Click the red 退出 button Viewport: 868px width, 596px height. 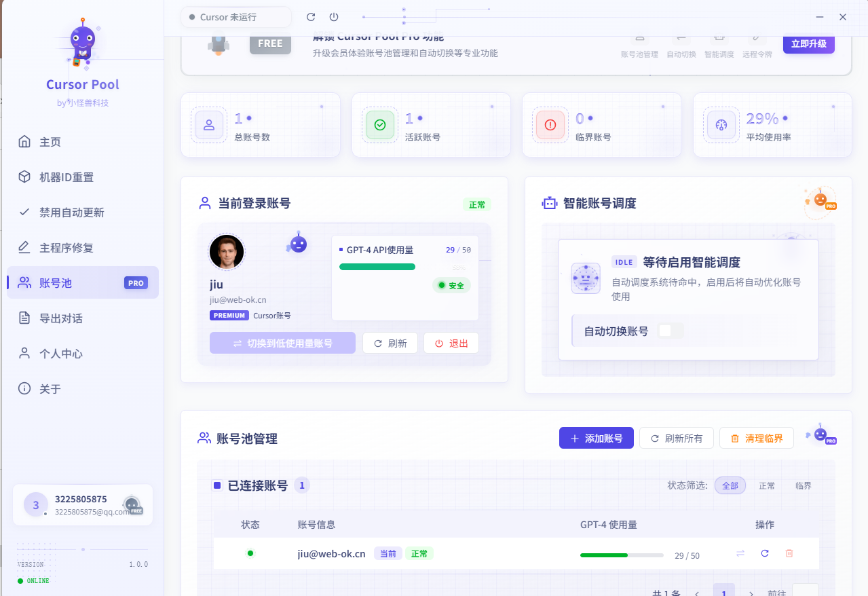pyautogui.click(x=451, y=343)
